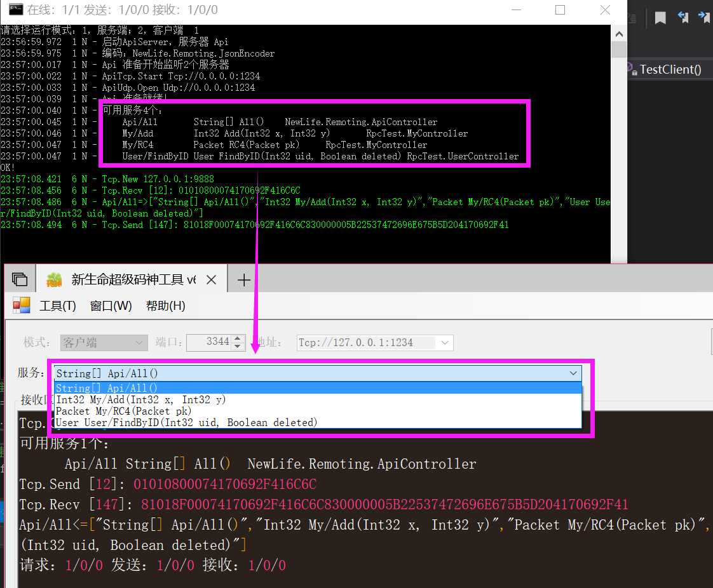
Task: Go to previous bookmark icon in toolbar
Action: pos(683,17)
